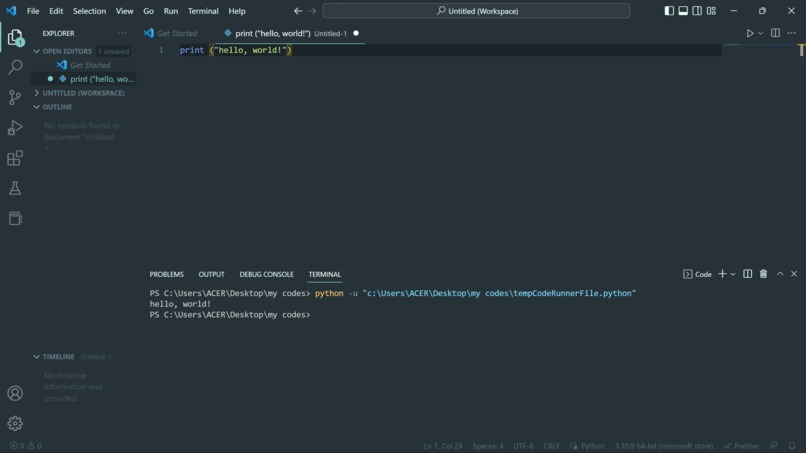Toggle primary side bar visibility
The image size is (806, 453).
[x=669, y=11]
